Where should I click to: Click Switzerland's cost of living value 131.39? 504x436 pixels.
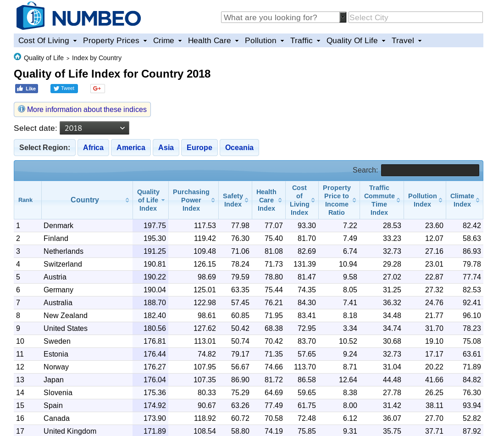tap(305, 264)
